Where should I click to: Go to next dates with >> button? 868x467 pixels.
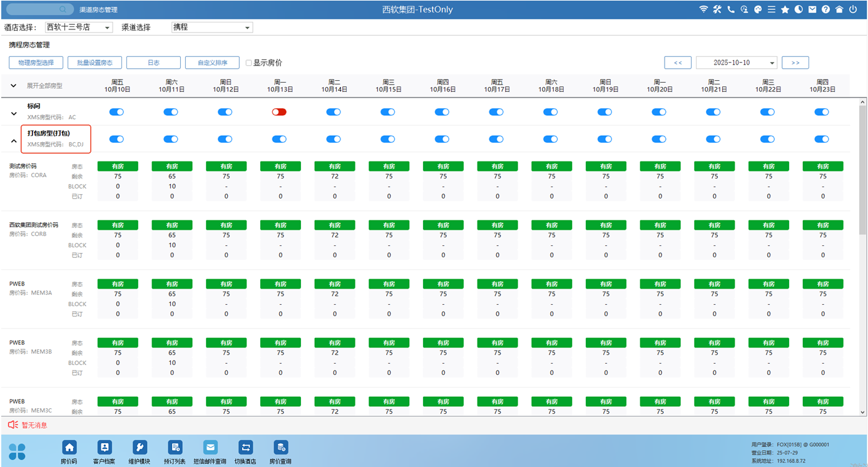click(795, 63)
